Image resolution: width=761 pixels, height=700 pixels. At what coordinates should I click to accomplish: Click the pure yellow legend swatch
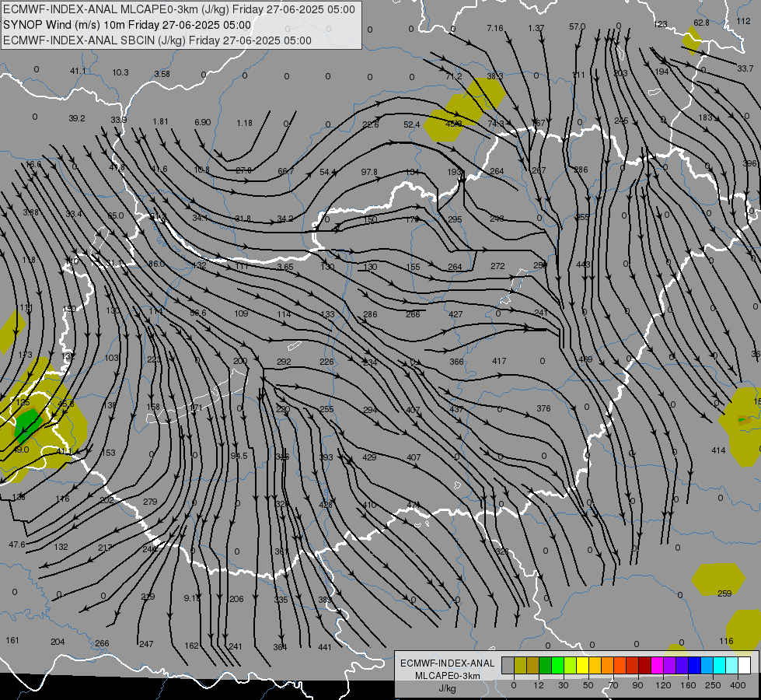[582, 666]
